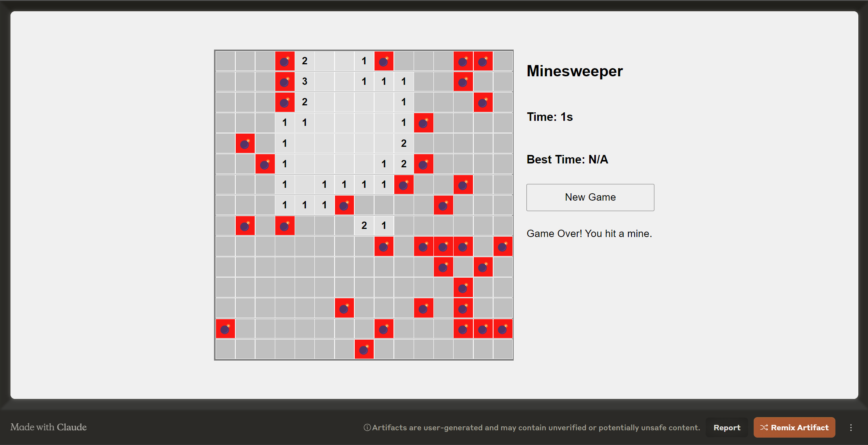Click the Remix Artifact button

pos(794,428)
